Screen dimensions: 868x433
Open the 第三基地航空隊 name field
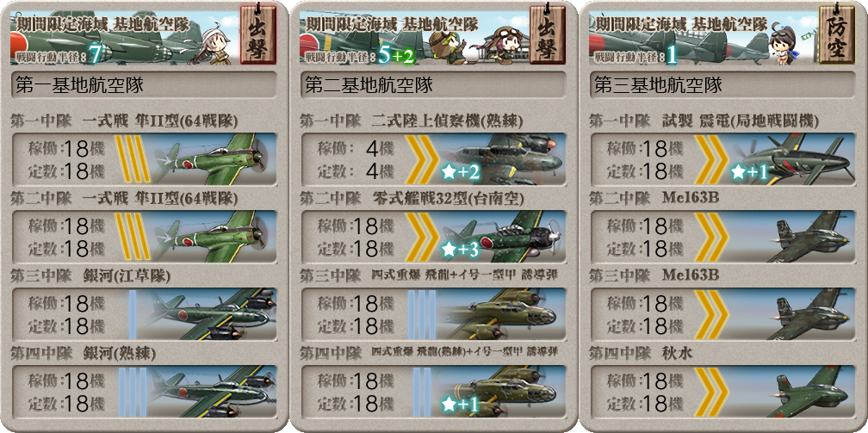point(722,85)
